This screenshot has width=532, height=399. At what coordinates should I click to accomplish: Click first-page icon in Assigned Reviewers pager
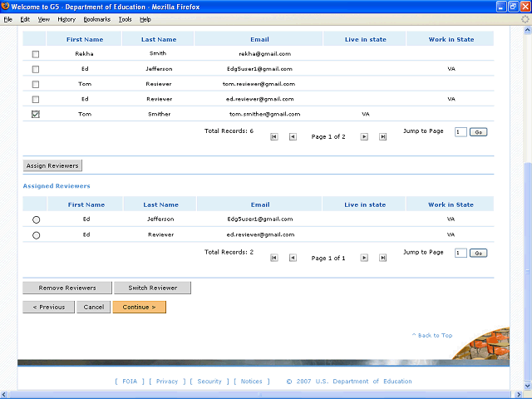tap(274, 259)
